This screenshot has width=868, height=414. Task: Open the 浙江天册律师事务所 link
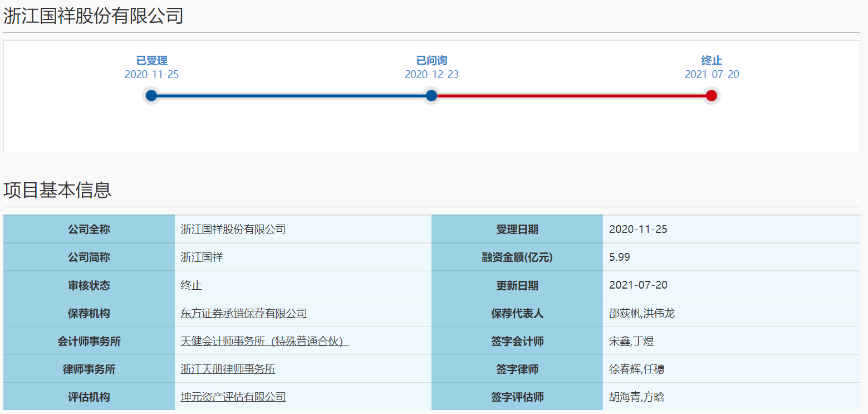coord(228,369)
